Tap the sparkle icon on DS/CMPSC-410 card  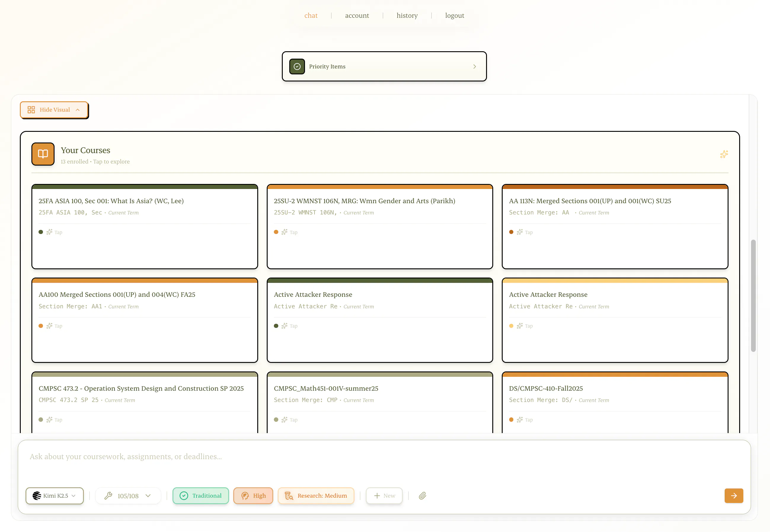pyautogui.click(x=520, y=420)
